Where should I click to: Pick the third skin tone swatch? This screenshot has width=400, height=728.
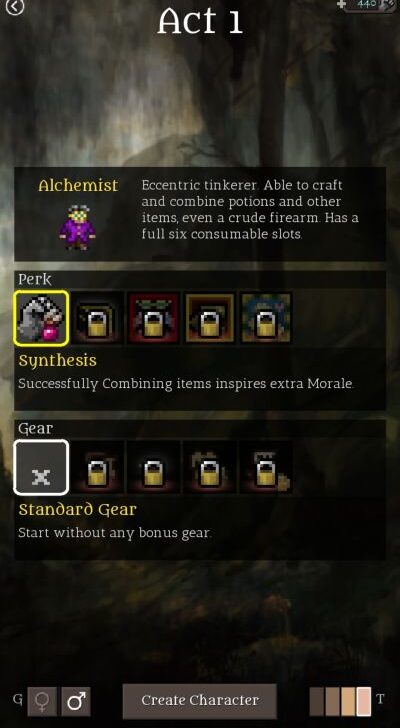348,702
